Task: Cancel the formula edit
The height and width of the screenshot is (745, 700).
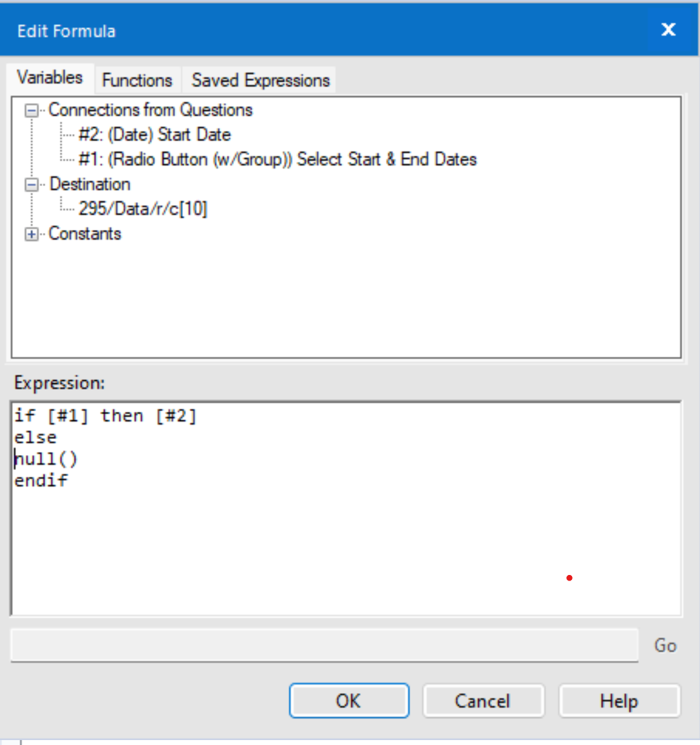Action: (x=483, y=700)
